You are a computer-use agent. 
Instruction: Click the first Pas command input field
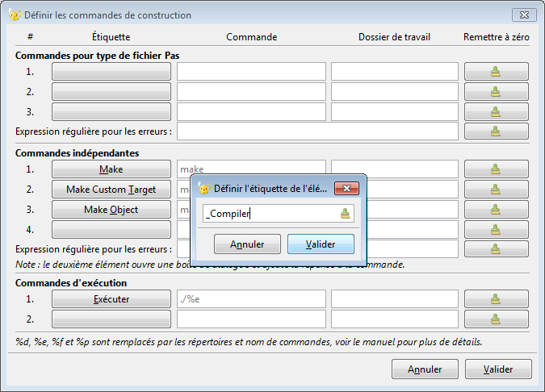pos(251,71)
